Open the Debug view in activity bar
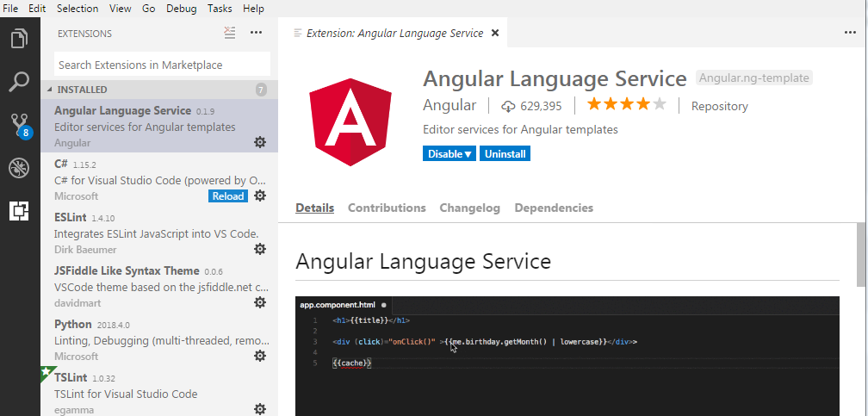 (19, 168)
